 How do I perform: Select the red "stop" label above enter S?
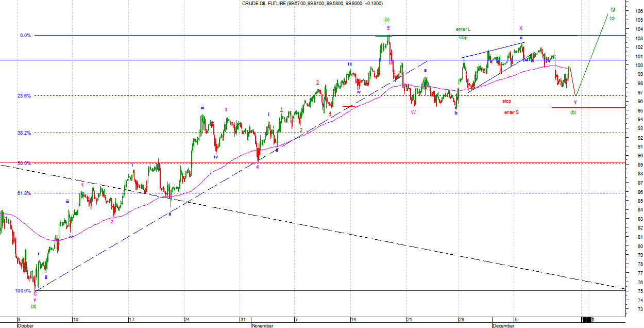pyautogui.click(x=507, y=101)
